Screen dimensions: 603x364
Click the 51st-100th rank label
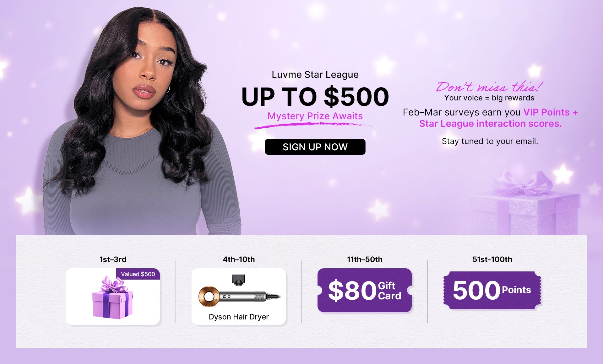pos(492,260)
